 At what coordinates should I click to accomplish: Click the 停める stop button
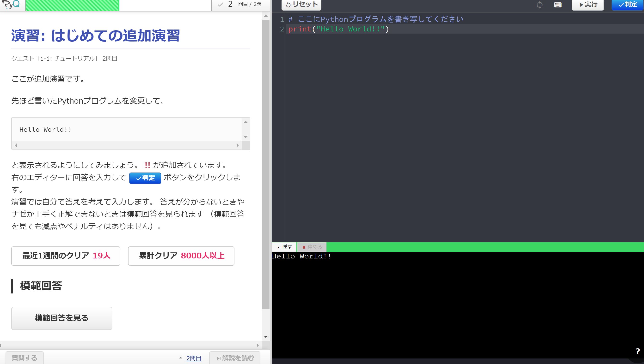tap(312, 247)
